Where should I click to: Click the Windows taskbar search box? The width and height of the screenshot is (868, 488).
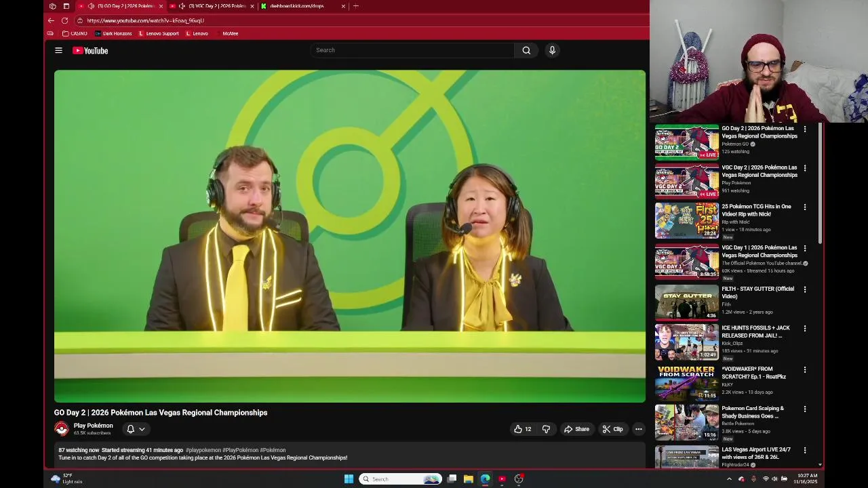tap(400, 479)
